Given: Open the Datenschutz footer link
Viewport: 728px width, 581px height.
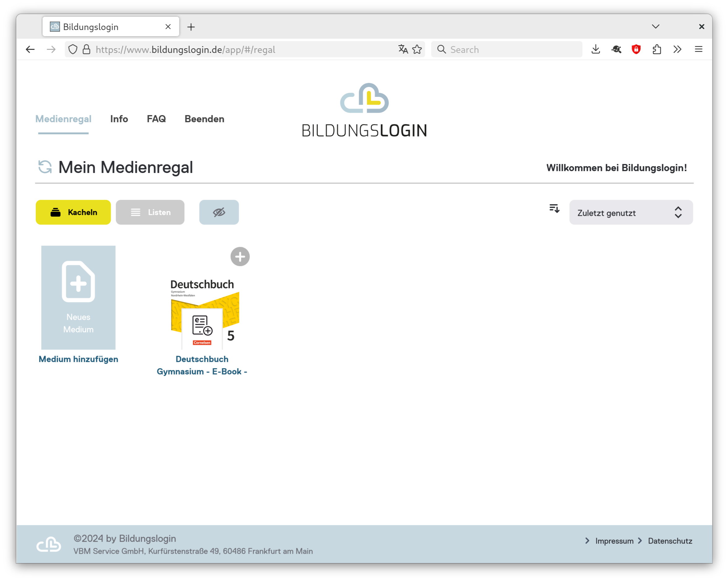Looking at the screenshot, I should [x=670, y=541].
